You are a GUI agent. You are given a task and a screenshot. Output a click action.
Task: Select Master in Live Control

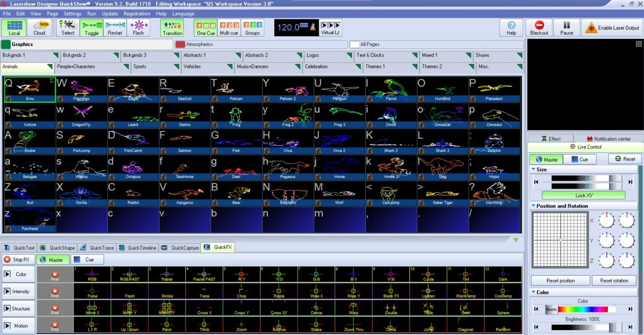coord(546,159)
